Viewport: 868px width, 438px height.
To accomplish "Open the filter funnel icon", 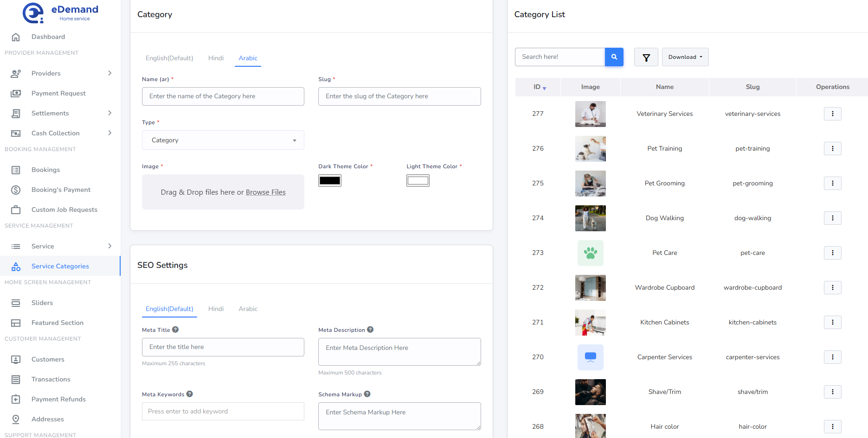I will point(646,57).
